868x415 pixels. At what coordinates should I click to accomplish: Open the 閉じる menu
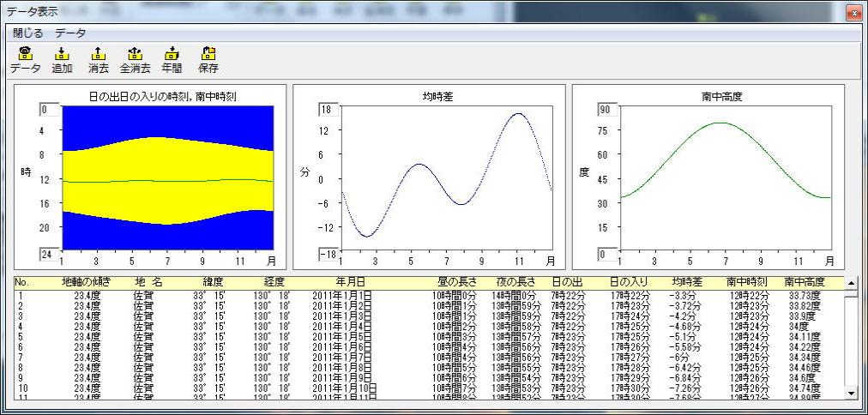tap(27, 33)
